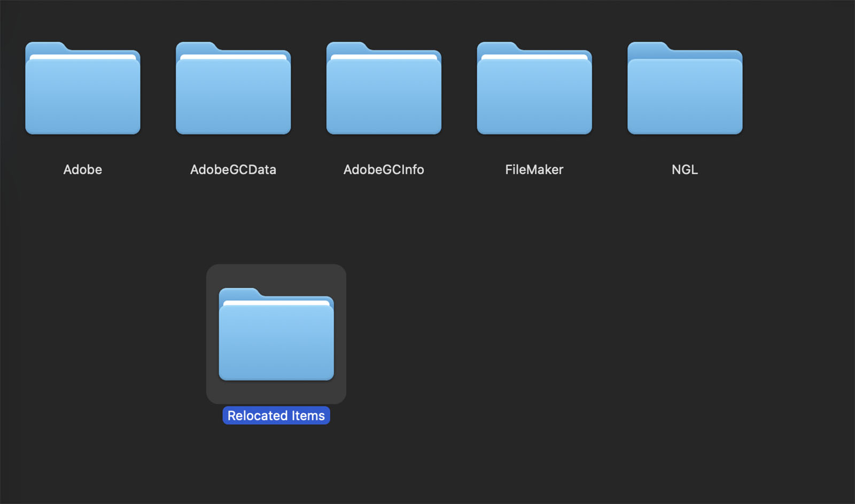Click the raised tab of the AdobeGCInfo folder
Screen dimensions: 855x504
[347, 47]
